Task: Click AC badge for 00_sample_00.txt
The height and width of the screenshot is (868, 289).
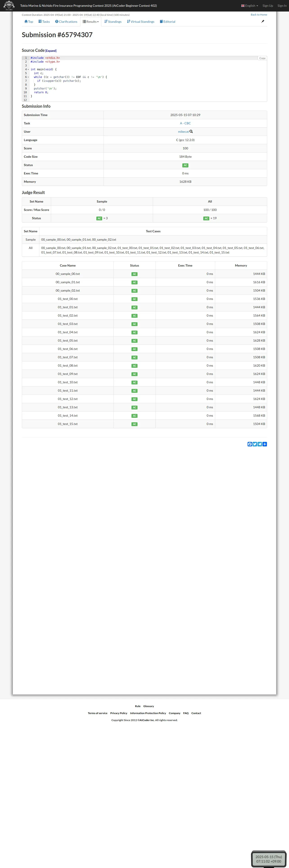Action: tap(135, 274)
